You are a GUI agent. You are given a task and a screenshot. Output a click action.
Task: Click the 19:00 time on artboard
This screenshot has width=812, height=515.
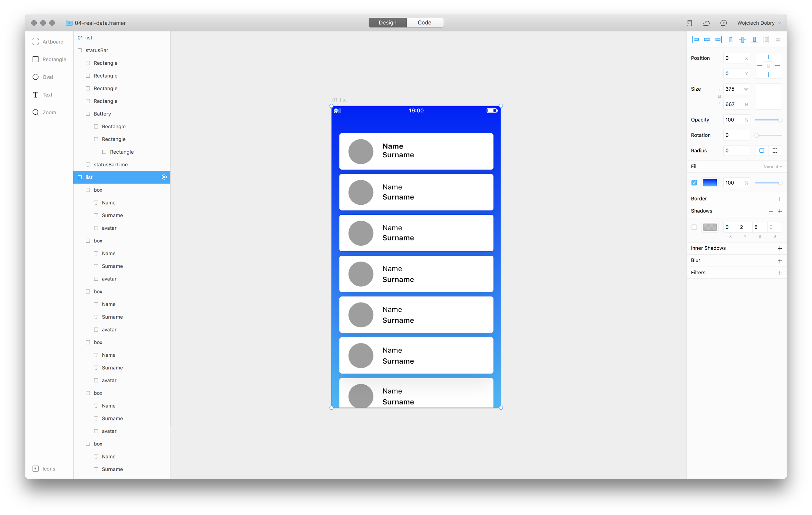pyautogui.click(x=416, y=110)
